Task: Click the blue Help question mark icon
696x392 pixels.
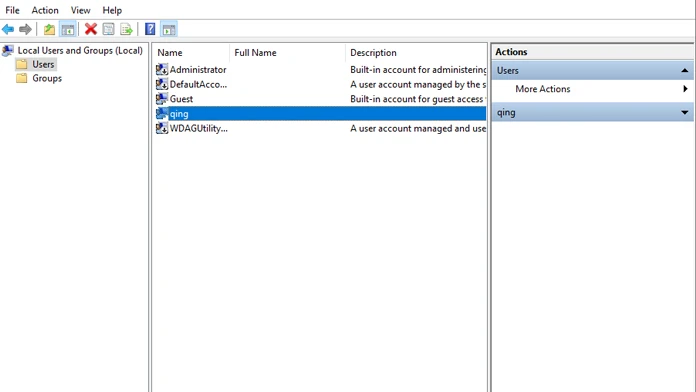Action: pos(150,29)
